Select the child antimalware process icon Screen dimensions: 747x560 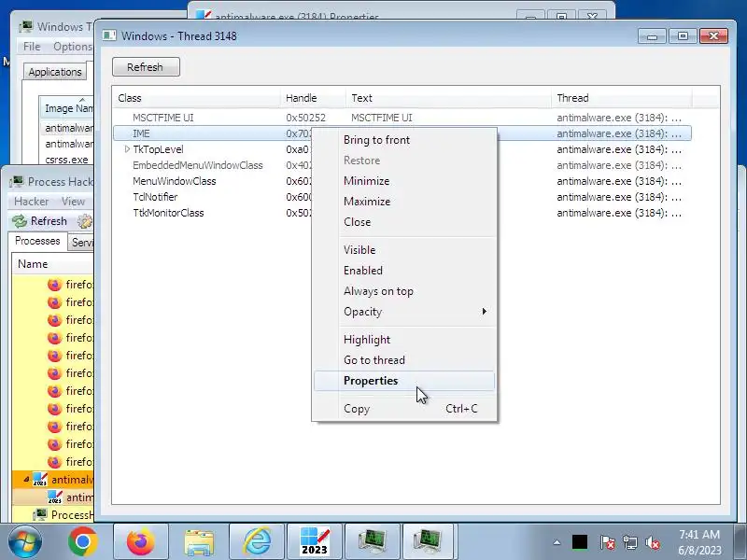click(x=55, y=497)
